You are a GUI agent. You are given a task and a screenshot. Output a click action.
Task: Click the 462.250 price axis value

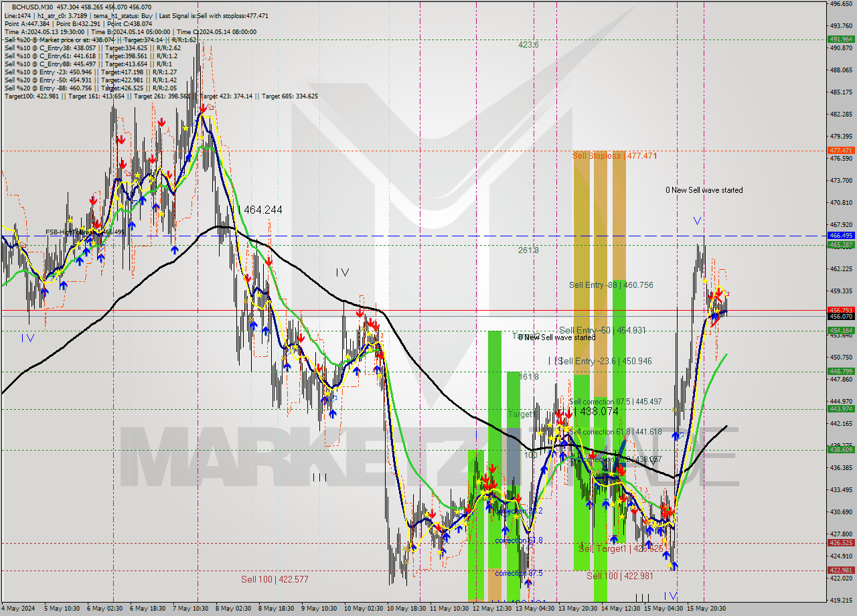(x=841, y=269)
